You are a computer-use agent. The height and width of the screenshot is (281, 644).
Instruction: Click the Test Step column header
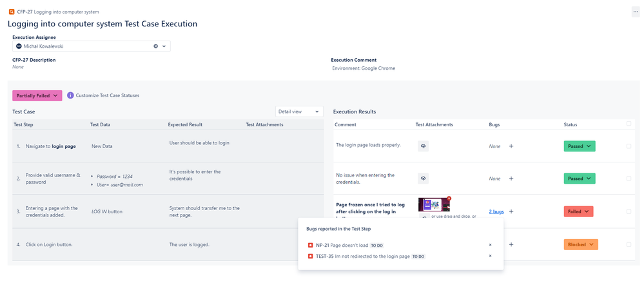(x=23, y=124)
